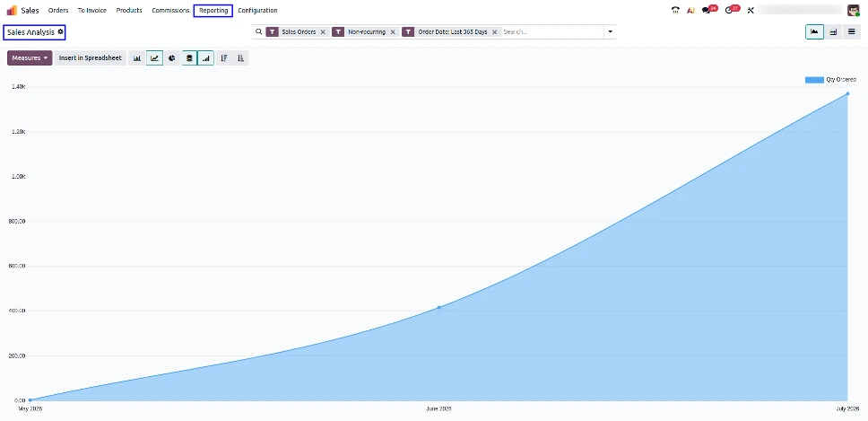Switch to the list view
This screenshot has height=421, width=868.
coord(851,32)
